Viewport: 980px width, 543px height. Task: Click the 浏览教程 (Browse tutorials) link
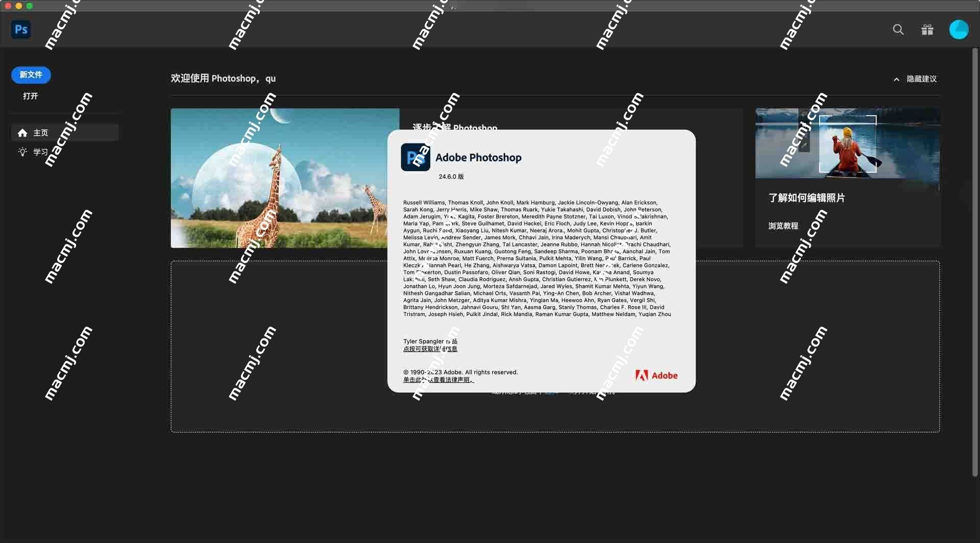783,226
